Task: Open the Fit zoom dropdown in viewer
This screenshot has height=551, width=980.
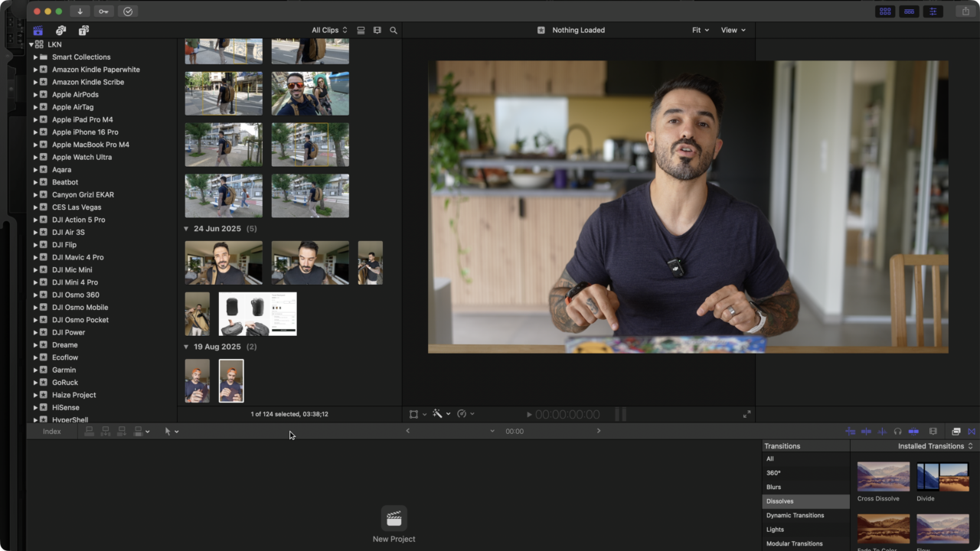Action: click(x=699, y=30)
